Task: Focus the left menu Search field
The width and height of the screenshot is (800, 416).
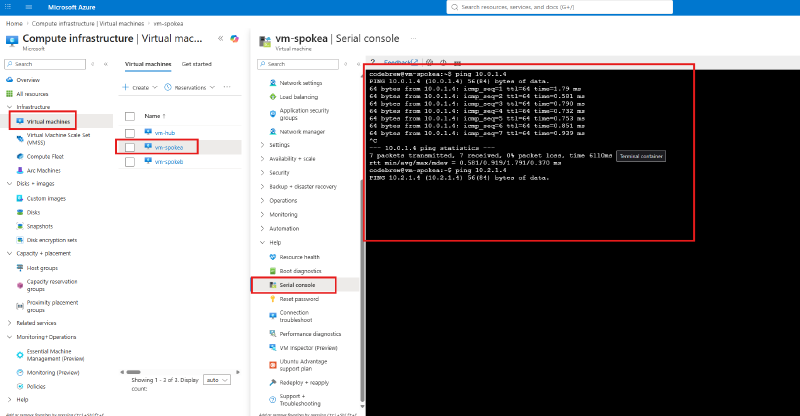Action: click(x=45, y=64)
